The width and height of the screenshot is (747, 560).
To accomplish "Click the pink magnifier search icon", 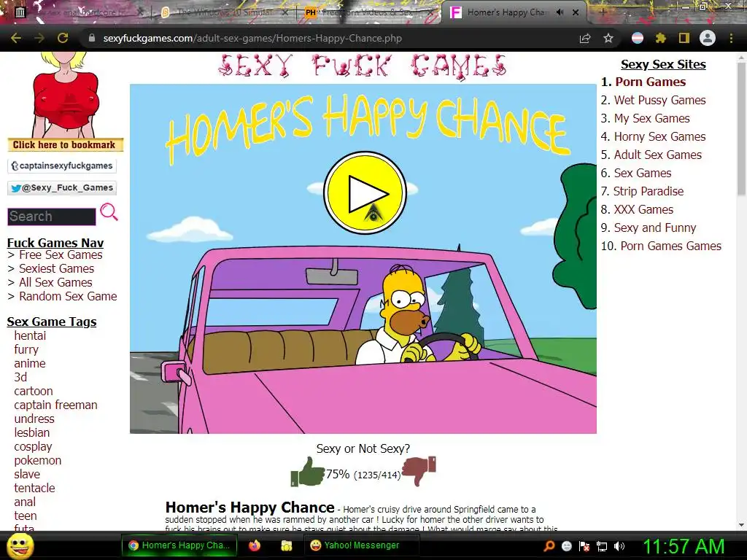I will point(109,212).
